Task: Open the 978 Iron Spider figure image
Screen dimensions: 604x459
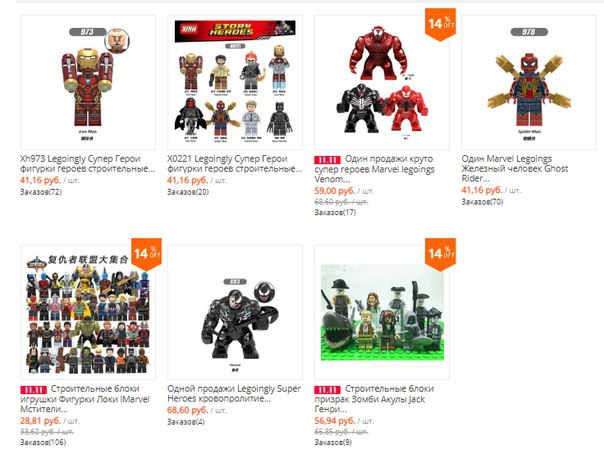Action: [529, 82]
